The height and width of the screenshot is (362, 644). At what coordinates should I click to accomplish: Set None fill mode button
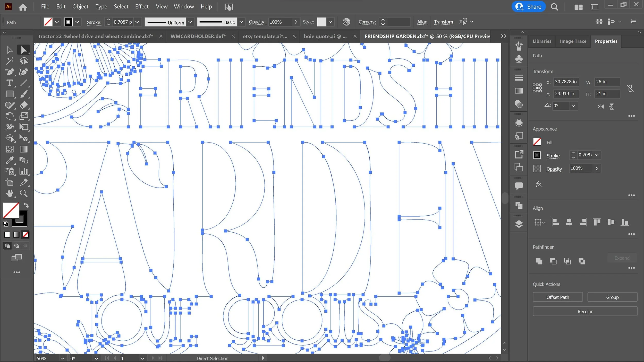tap(26, 235)
